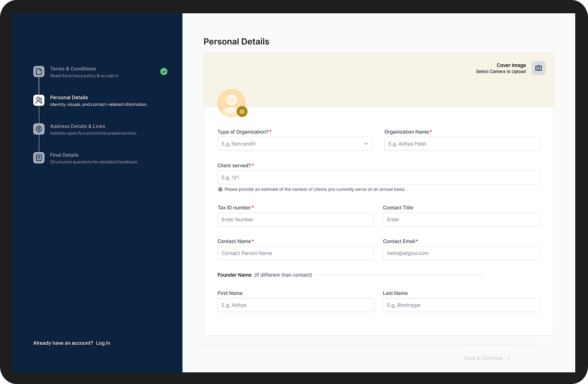Screen dimensions: 588x384
Task: Click the Log In link
Action: click(x=103, y=343)
